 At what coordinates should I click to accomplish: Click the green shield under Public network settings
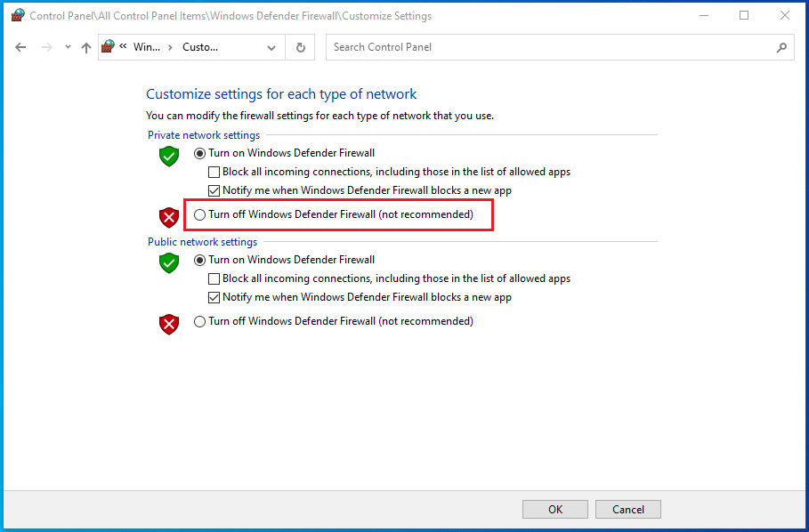pyautogui.click(x=168, y=262)
